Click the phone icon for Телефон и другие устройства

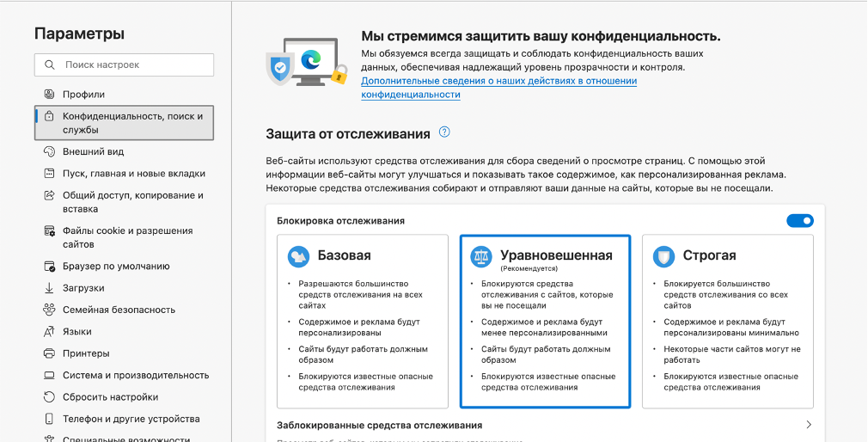coord(49,419)
